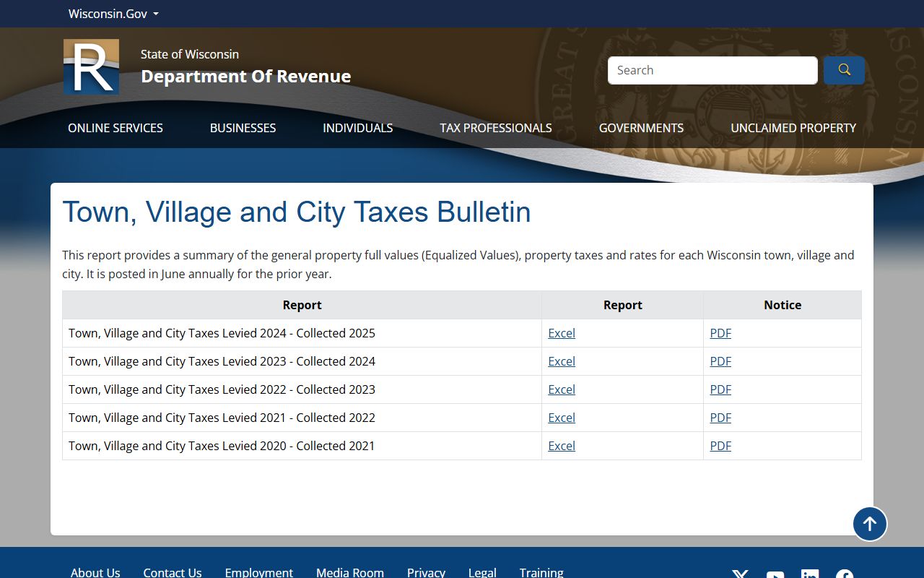Open the Online Services menu
This screenshot has width=924, height=578.
115,128
